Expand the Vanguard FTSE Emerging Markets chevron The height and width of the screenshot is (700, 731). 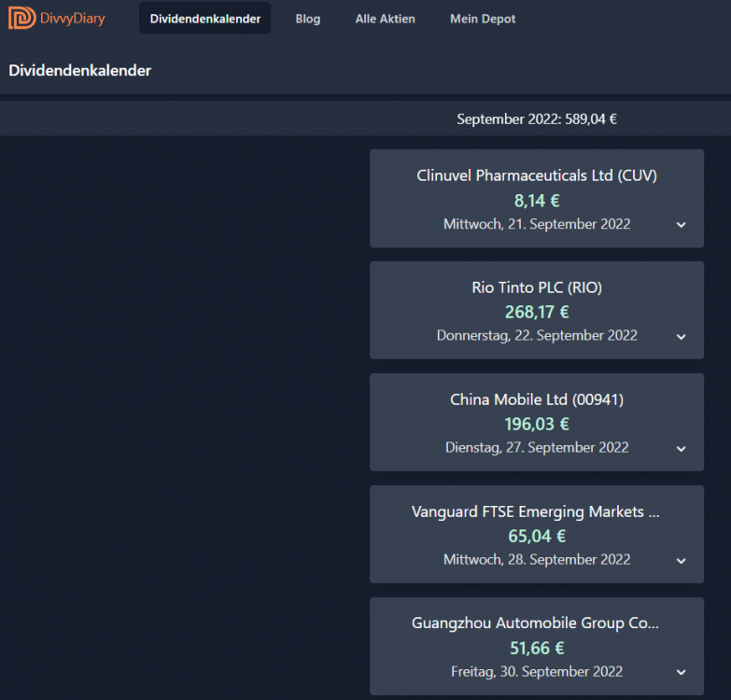click(x=682, y=561)
